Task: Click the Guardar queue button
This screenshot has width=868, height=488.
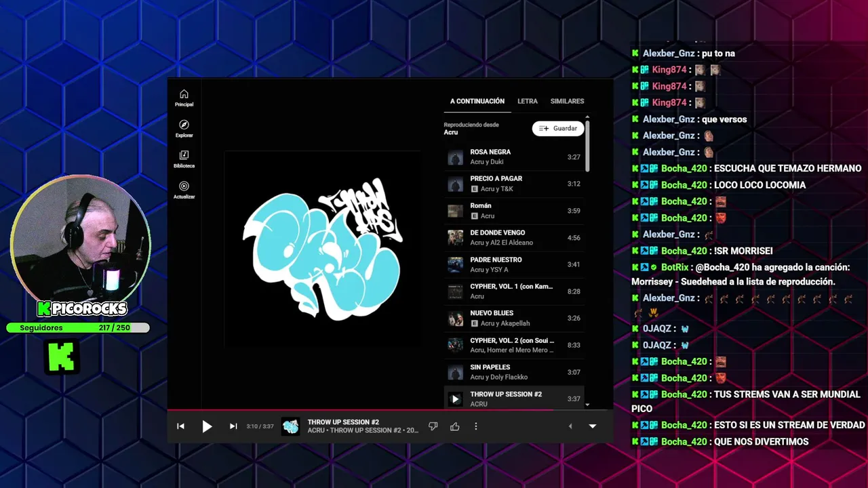Action: 558,128
